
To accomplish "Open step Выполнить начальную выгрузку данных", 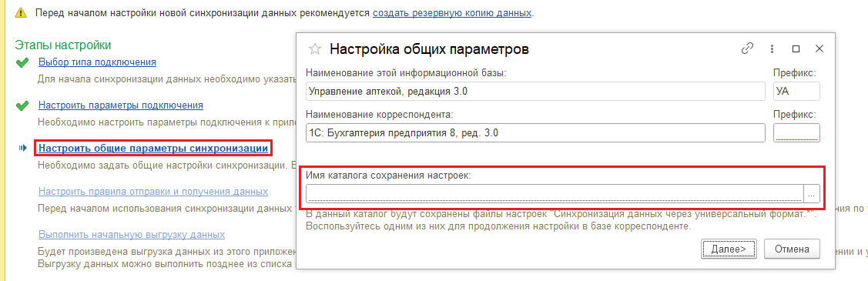I will click(x=132, y=235).
